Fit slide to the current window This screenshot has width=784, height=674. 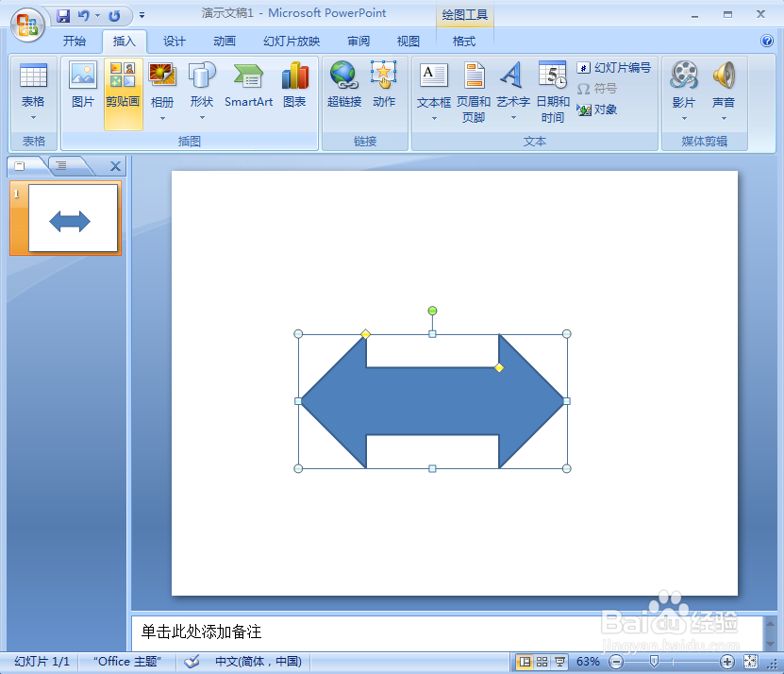750,662
